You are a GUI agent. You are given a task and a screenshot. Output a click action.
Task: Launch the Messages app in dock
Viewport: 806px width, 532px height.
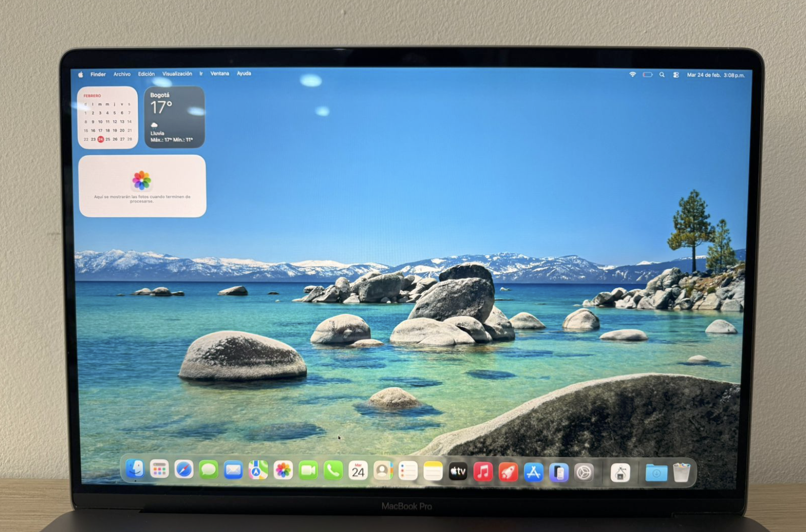click(x=208, y=470)
